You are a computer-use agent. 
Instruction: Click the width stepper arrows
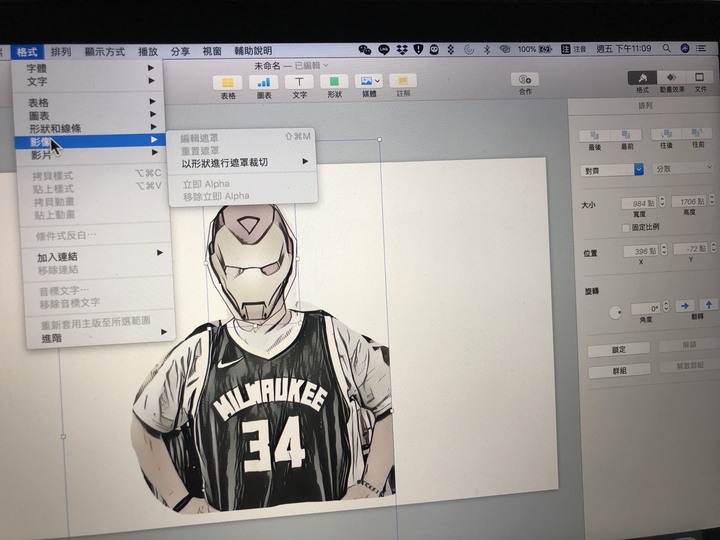(662, 202)
